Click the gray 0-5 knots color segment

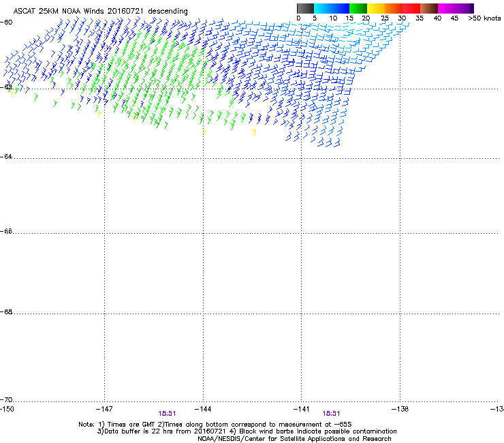point(305,8)
